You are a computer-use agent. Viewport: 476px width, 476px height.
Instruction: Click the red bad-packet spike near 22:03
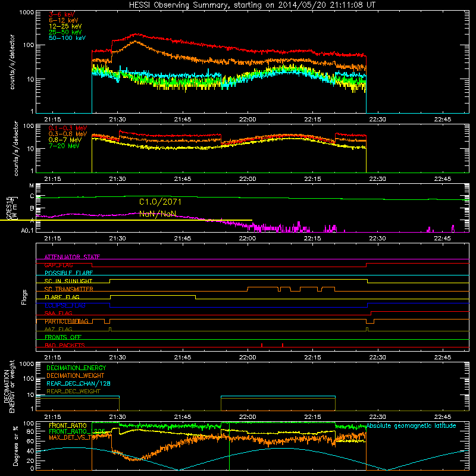[x=262, y=345]
